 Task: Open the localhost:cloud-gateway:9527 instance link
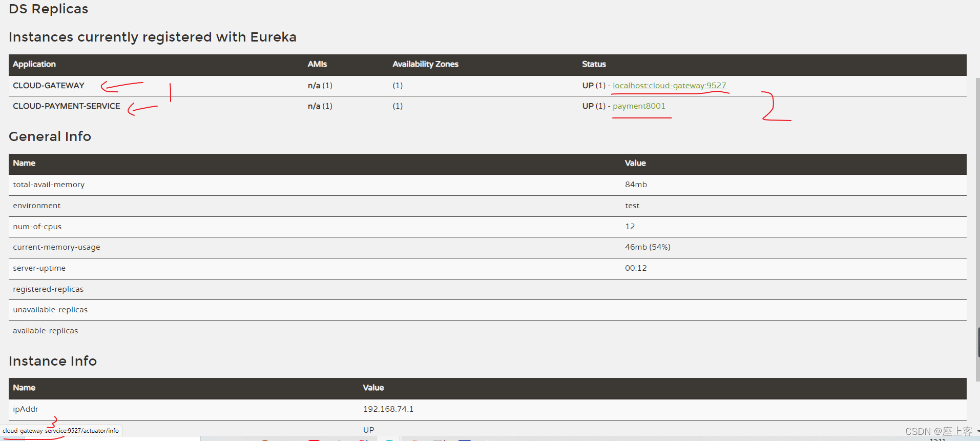point(669,86)
